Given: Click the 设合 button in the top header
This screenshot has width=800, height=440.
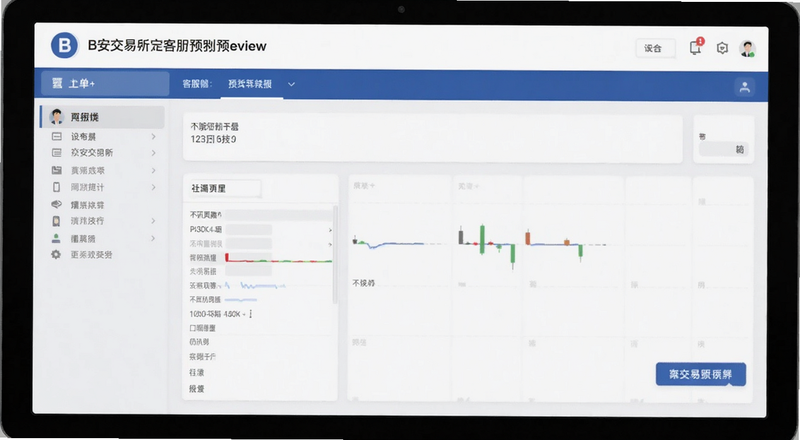Looking at the screenshot, I should [655, 48].
